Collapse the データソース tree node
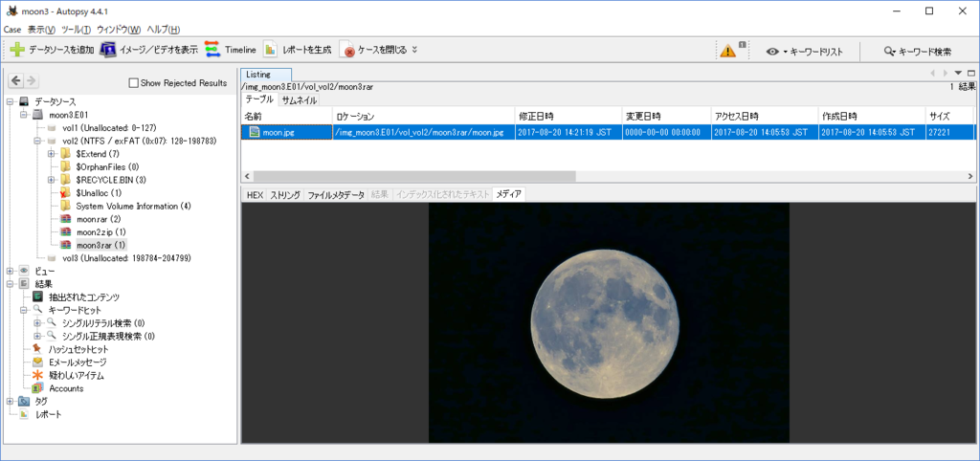This screenshot has height=461, width=980. (x=10, y=101)
